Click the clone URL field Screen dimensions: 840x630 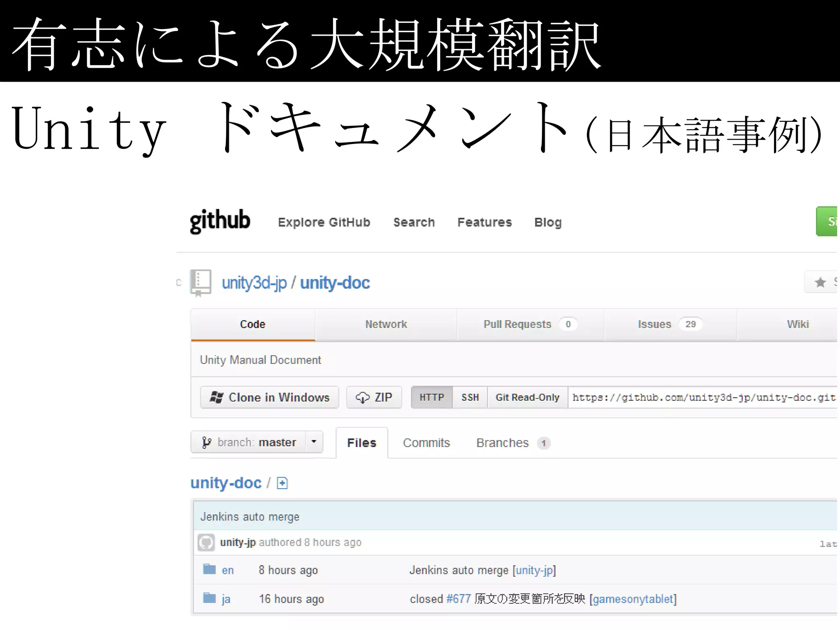pyautogui.click(x=703, y=397)
